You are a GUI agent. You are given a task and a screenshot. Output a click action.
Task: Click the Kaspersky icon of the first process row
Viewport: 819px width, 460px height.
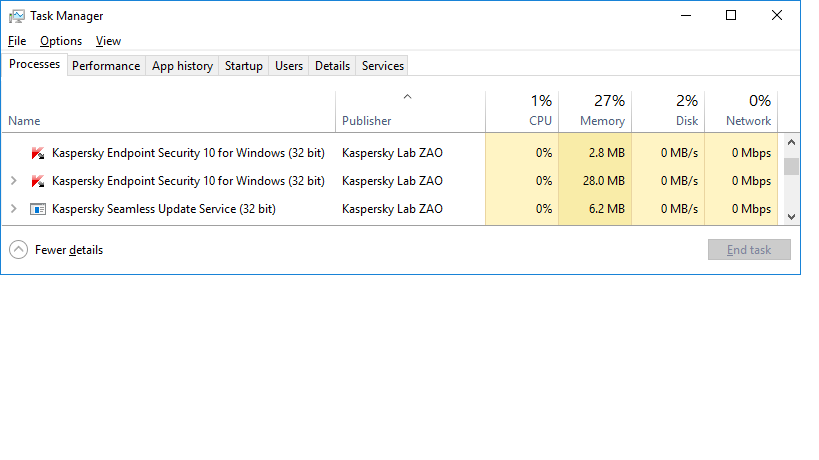[x=38, y=153]
